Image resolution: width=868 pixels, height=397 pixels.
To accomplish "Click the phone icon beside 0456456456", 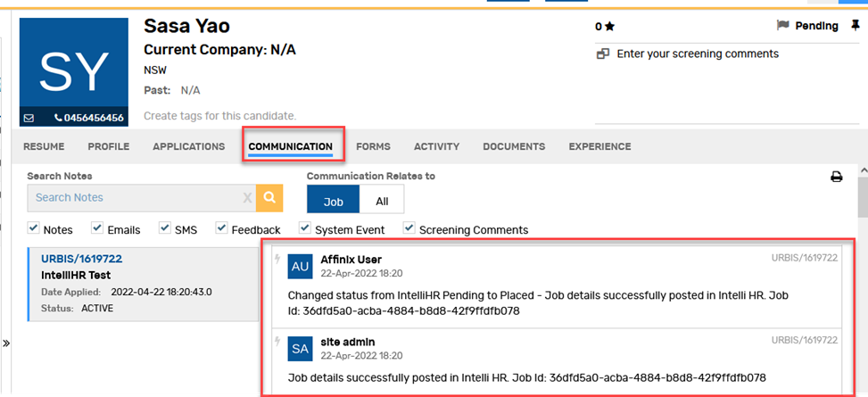I will coord(58,117).
